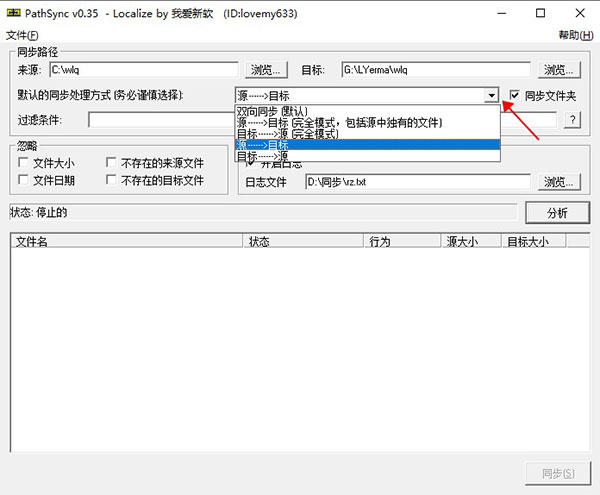Viewport: 600px width, 495px height.
Task: Select 双向同步 (默认) option
Action: coord(367,111)
